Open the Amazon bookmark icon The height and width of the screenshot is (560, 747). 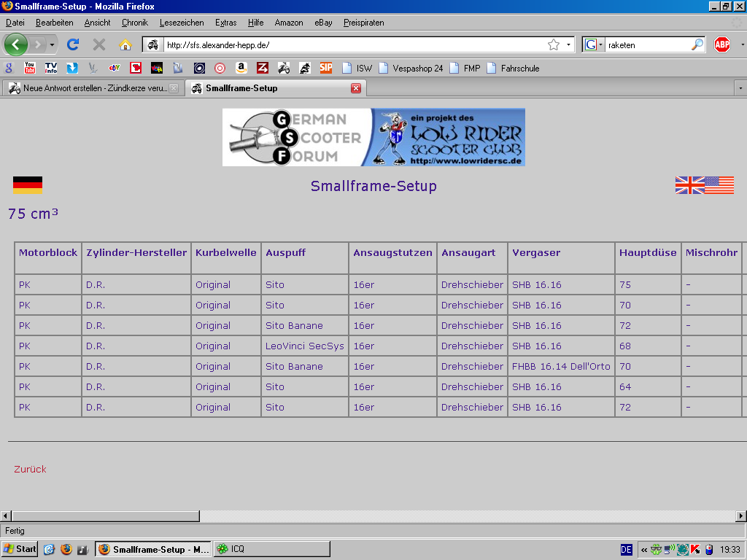[x=241, y=68]
